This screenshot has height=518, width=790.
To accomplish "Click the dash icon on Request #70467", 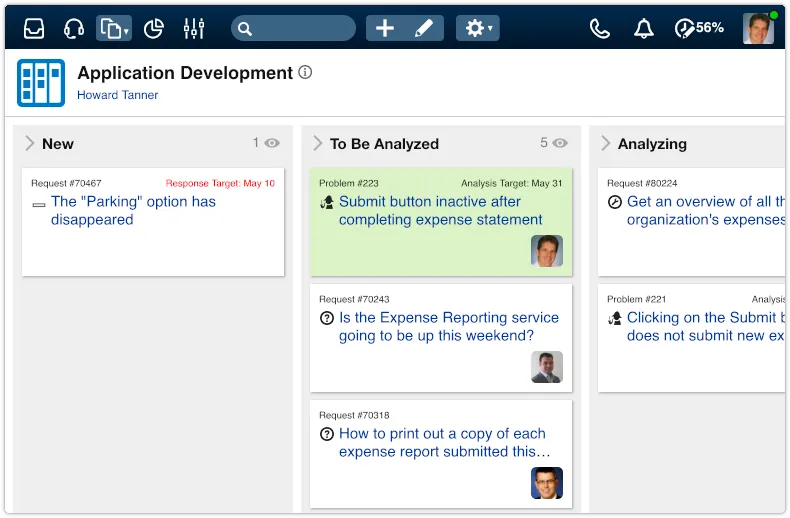I will (x=39, y=205).
